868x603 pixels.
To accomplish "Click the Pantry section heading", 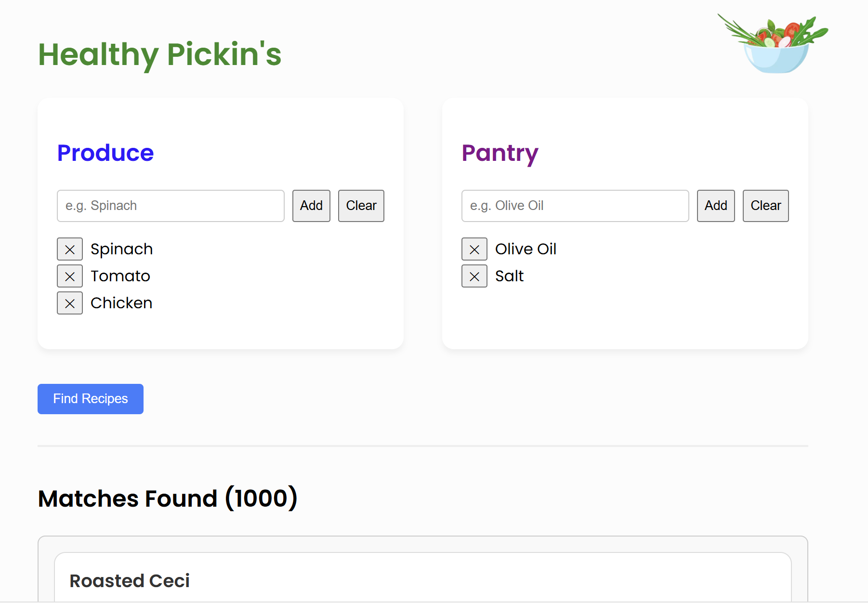I will tap(500, 153).
